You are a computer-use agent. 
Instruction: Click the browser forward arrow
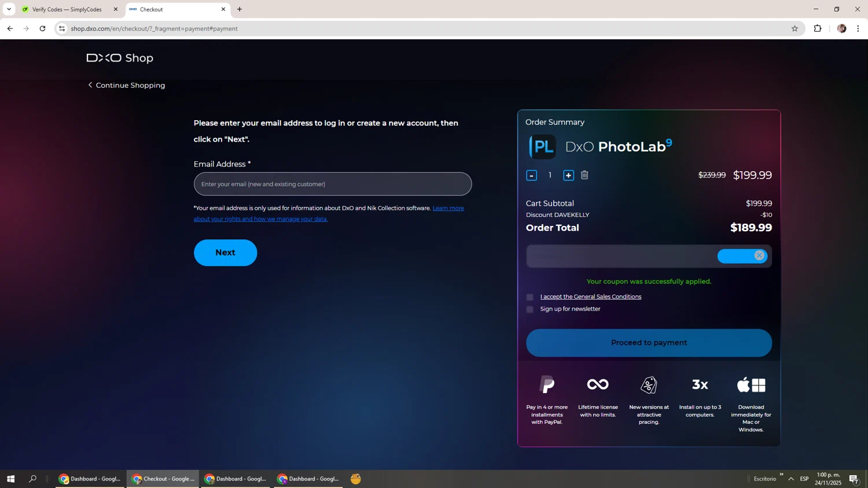click(x=26, y=28)
